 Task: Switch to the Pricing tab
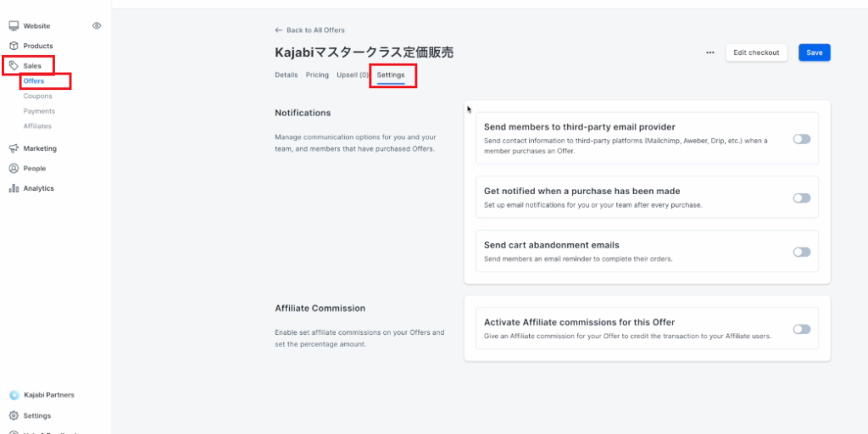(x=317, y=75)
